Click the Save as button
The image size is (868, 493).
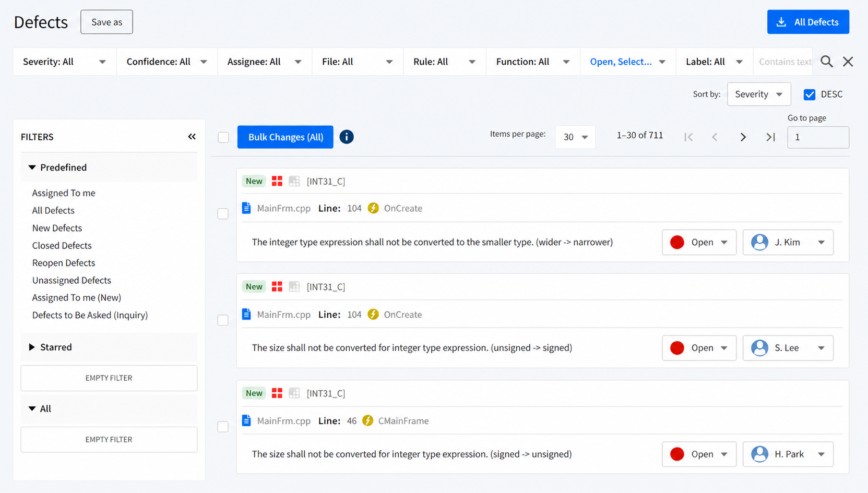click(x=106, y=22)
